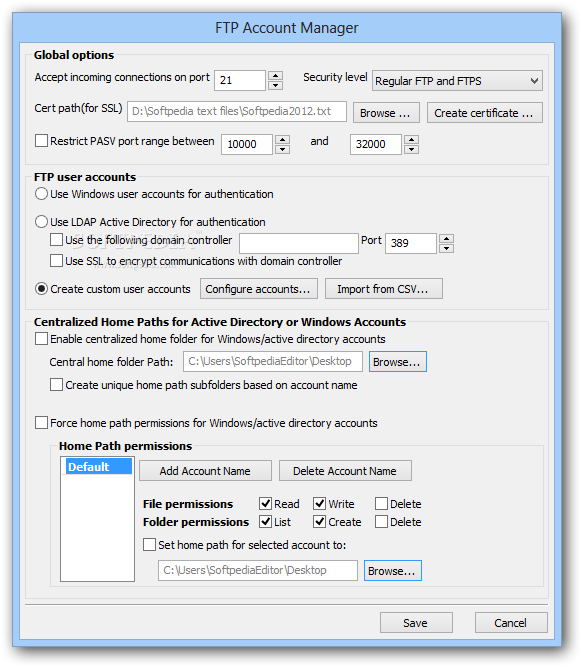The height and width of the screenshot is (667, 582).
Task: Increment the PASV lower port 10000
Action: 282,140
